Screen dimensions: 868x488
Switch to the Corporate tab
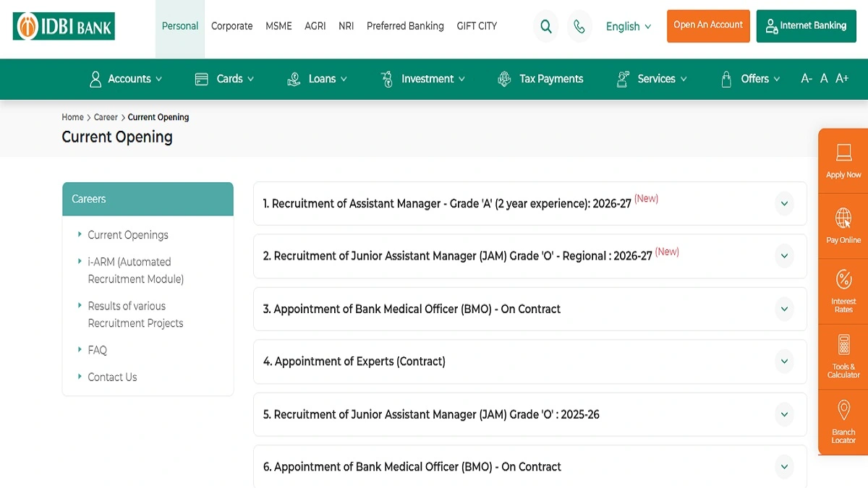231,26
